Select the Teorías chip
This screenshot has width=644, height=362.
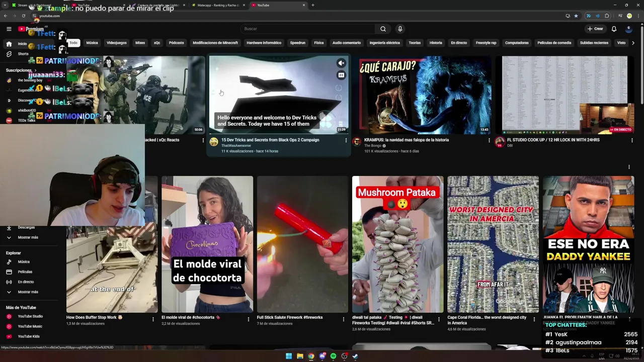pyautogui.click(x=415, y=43)
